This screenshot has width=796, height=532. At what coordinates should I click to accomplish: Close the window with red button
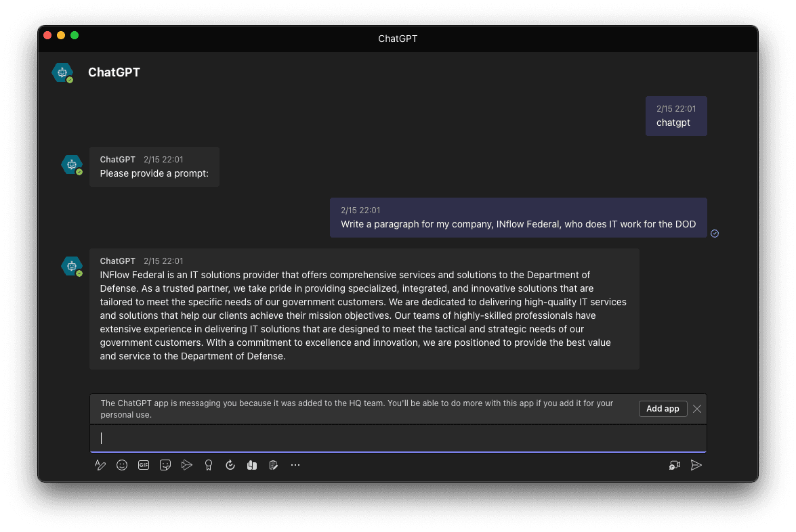[47, 35]
